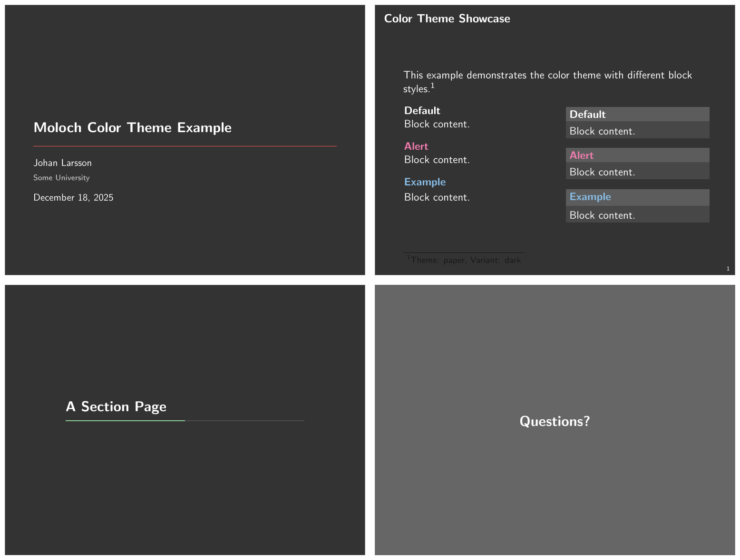Click the "Questions?" text on the closing slide
Viewport: 740px width, 560px height.
click(555, 421)
